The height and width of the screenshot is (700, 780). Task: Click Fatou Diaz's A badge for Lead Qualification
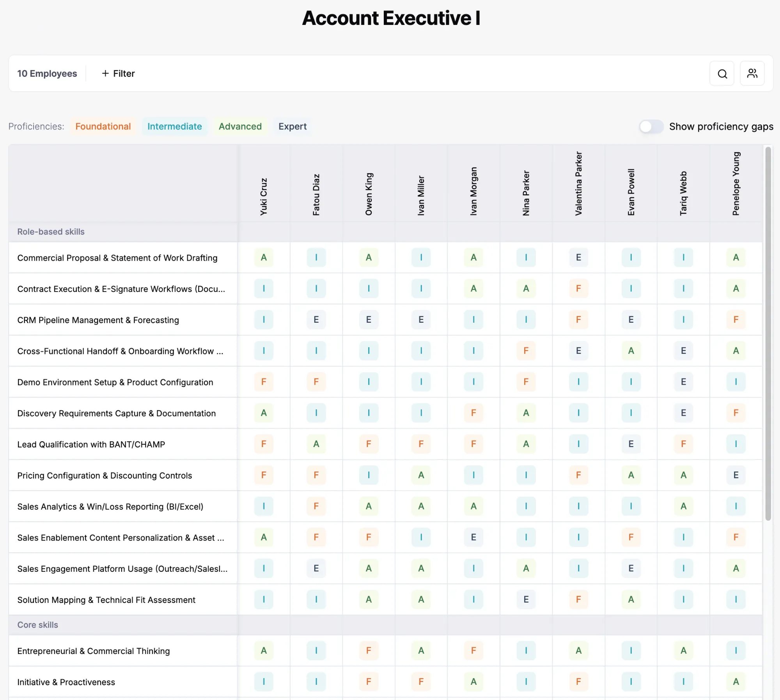point(316,444)
